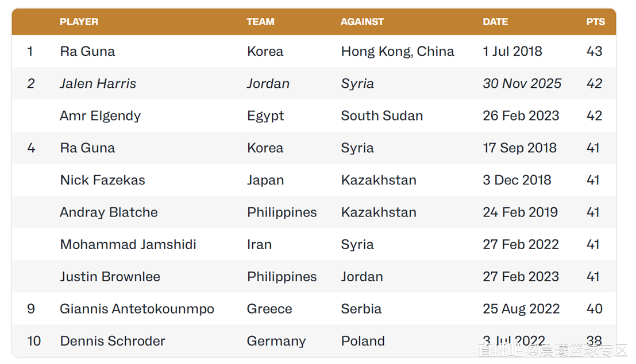Image resolution: width=636 pixels, height=364 pixels.
Task: Click the PLAYER column header
Action: [79, 22]
